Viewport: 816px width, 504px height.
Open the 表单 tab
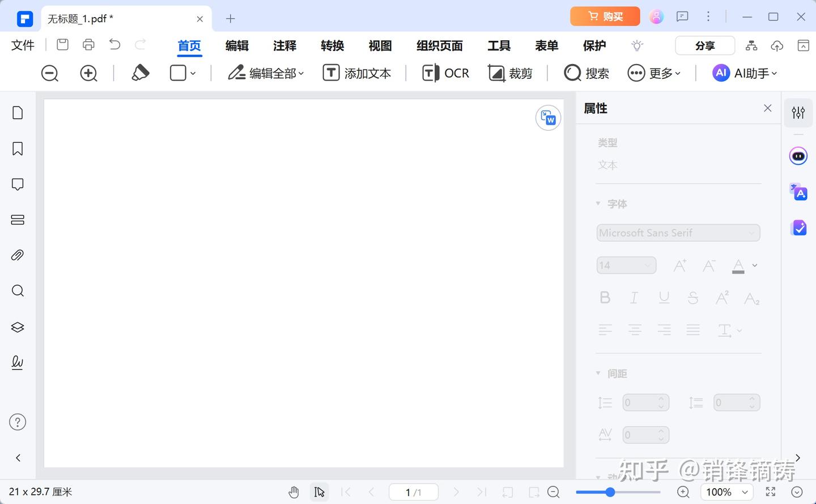click(x=547, y=45)
